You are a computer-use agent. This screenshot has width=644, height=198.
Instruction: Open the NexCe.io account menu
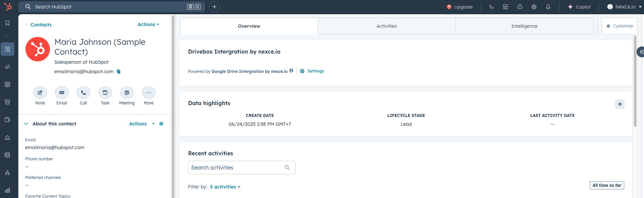[x=624, y=7]
